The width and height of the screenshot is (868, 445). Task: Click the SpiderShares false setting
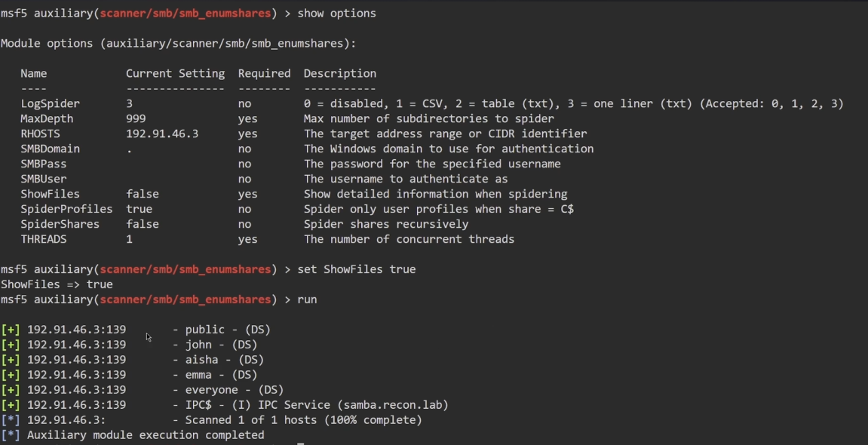[143, 224]
